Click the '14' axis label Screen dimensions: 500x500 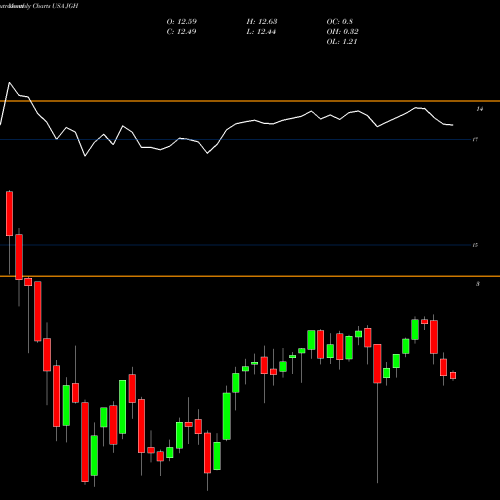(480, 109)
